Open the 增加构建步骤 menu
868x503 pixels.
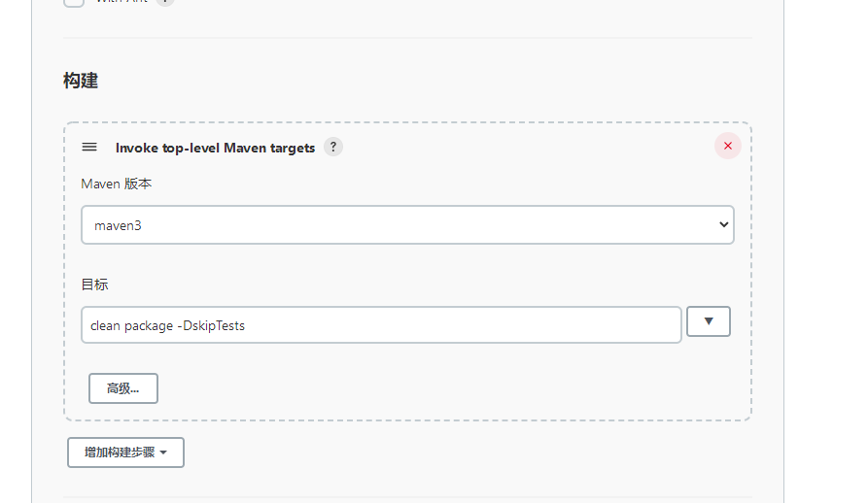tap(120, 453)
